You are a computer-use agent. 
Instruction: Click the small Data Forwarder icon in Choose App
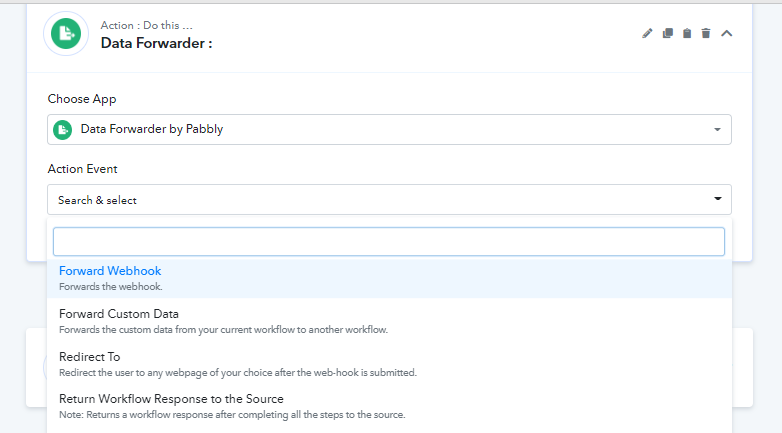point(63,130)
